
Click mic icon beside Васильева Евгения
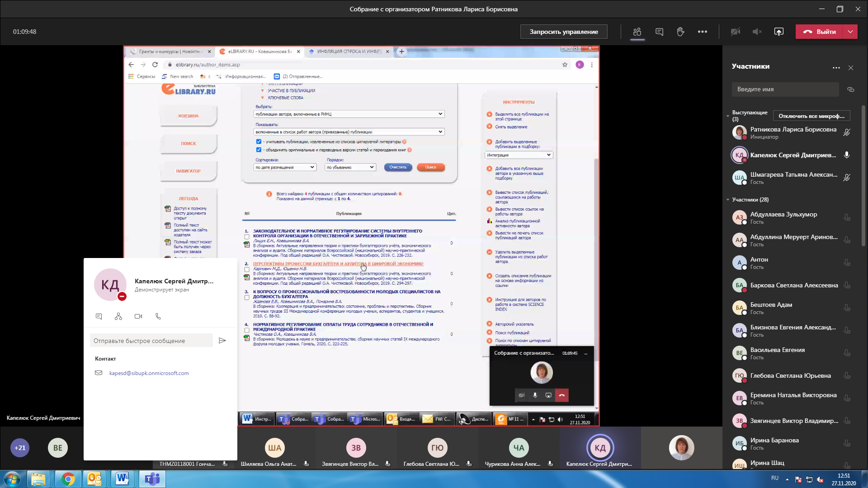point(847,353)
